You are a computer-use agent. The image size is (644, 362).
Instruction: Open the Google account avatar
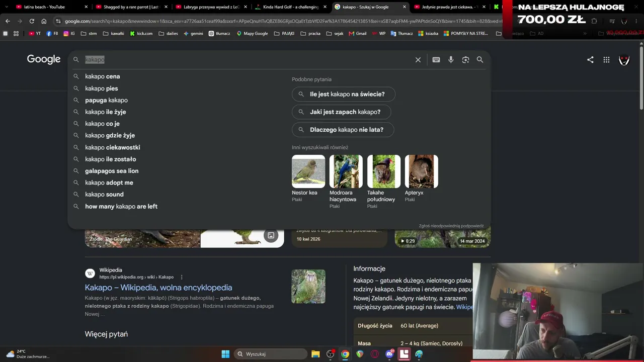[624, 60]
